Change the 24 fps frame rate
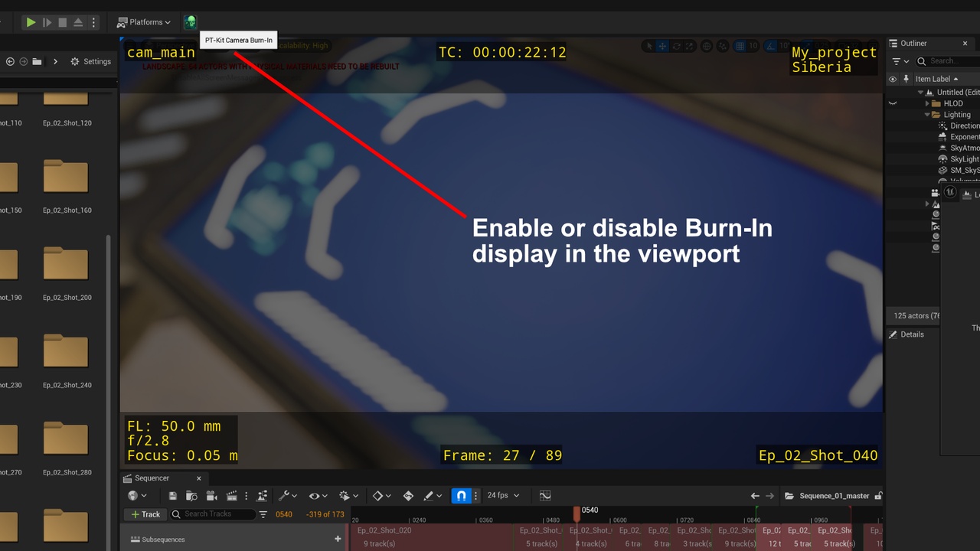The width and height of the screenshot is (980, 551). tap(504, 496)
